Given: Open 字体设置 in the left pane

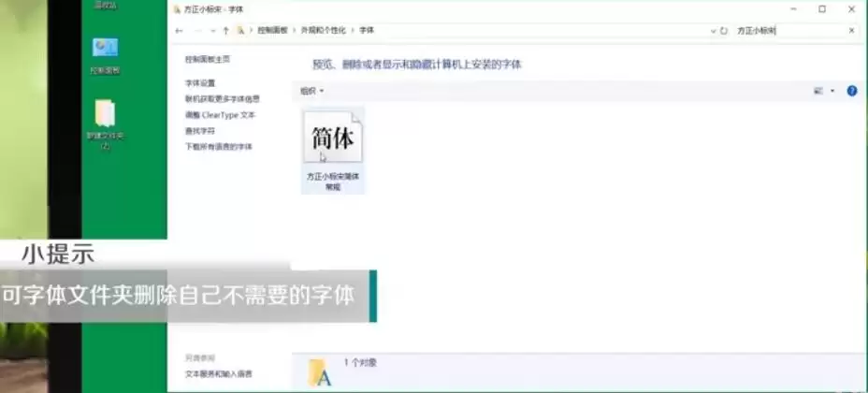Looking at the screenshot, I should [x=200, y=83].
